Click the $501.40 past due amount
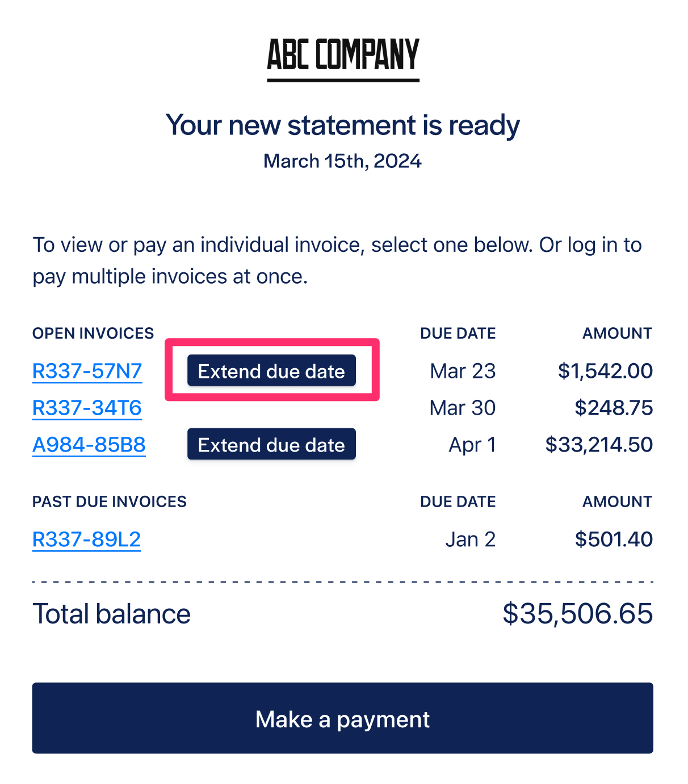The image size is (688, 784). pos(614,539)
